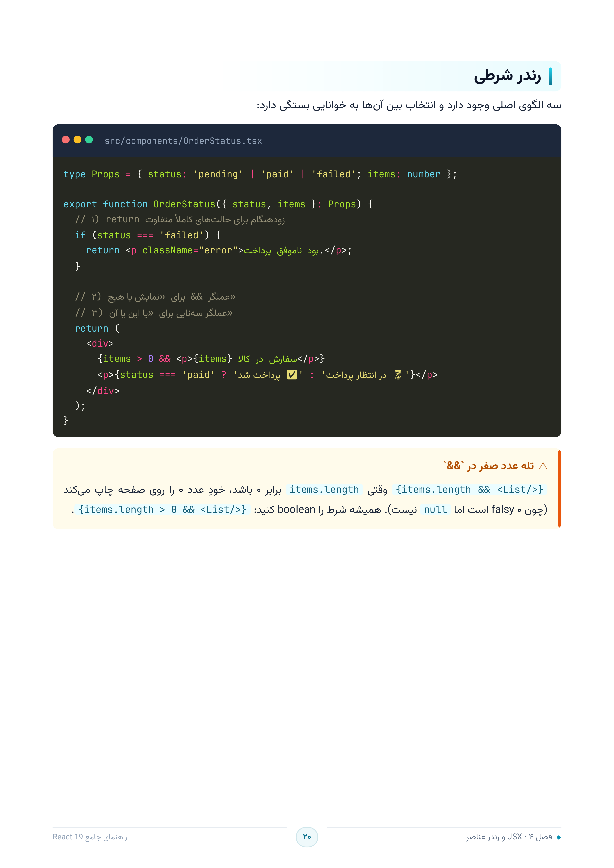Click the hourglass emoji in the code
614x868 pixels.
pyautogui.click(x=398, y=375)
